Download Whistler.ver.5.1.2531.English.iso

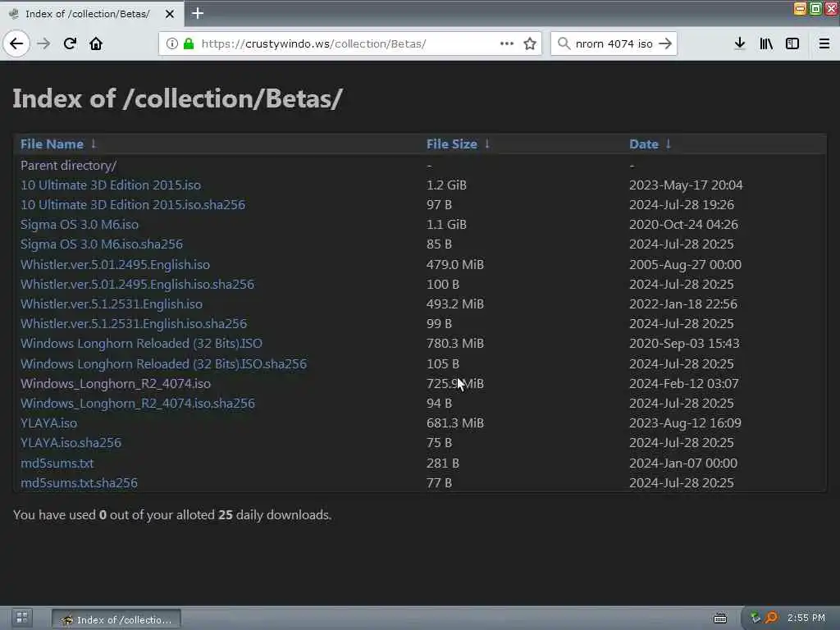112,304
